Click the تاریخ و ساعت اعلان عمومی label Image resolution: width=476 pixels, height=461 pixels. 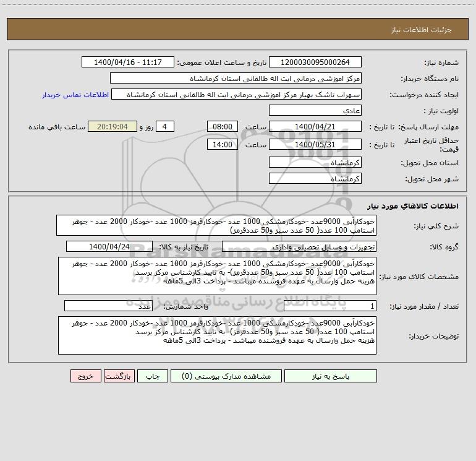(221, 62)
